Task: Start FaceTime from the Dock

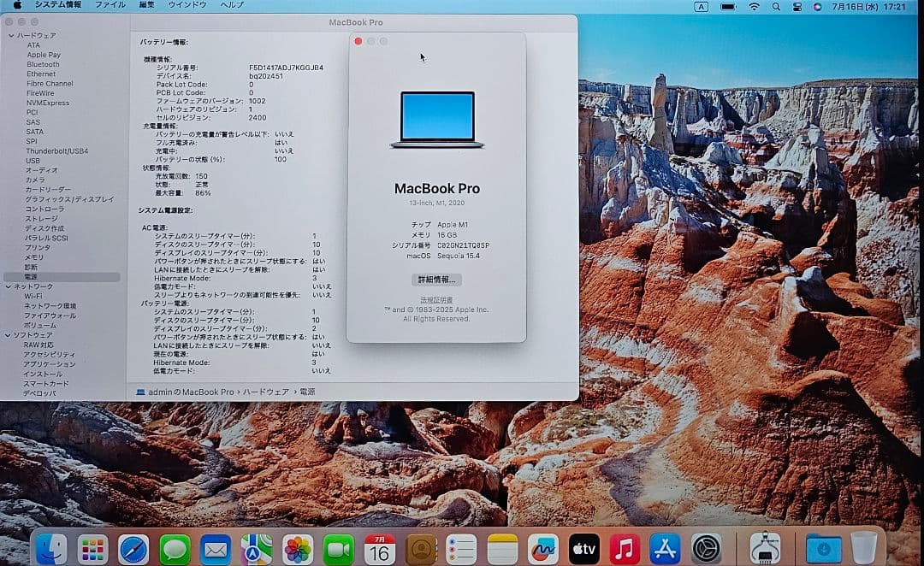Action: click(338, 548)
